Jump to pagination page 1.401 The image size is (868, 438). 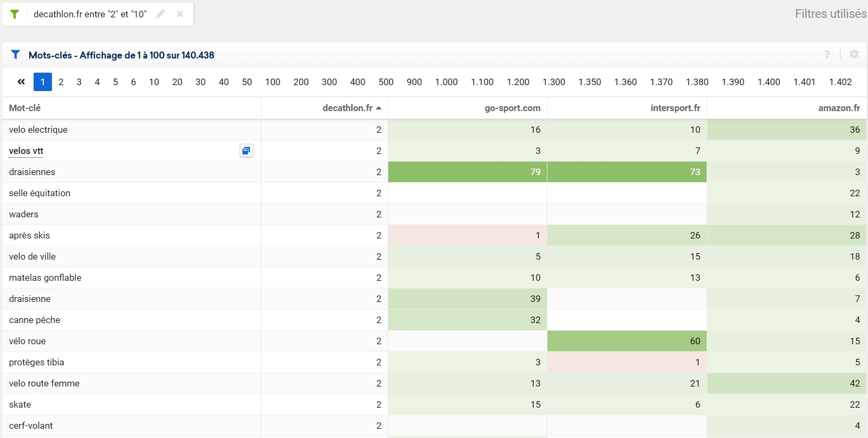[805, 82]
